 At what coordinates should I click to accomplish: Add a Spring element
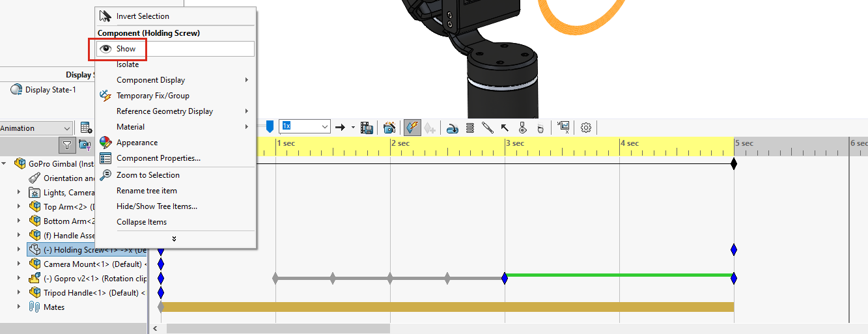coord(470,128)
